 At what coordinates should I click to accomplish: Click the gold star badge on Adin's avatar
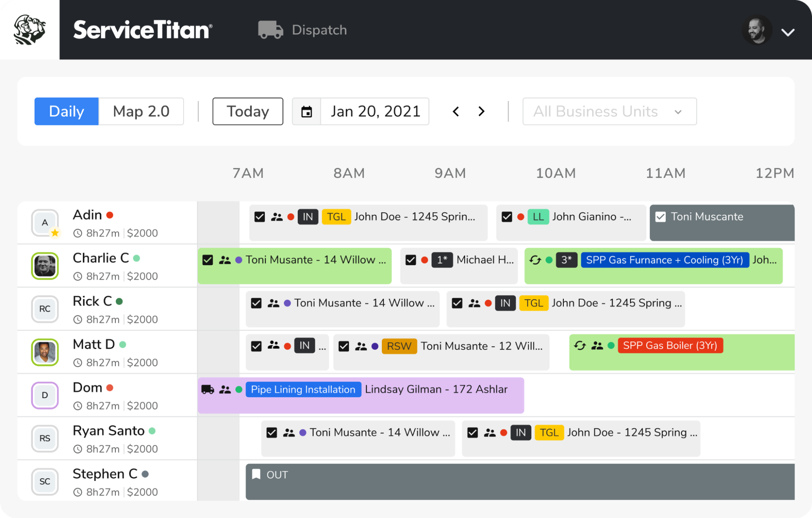55,233
